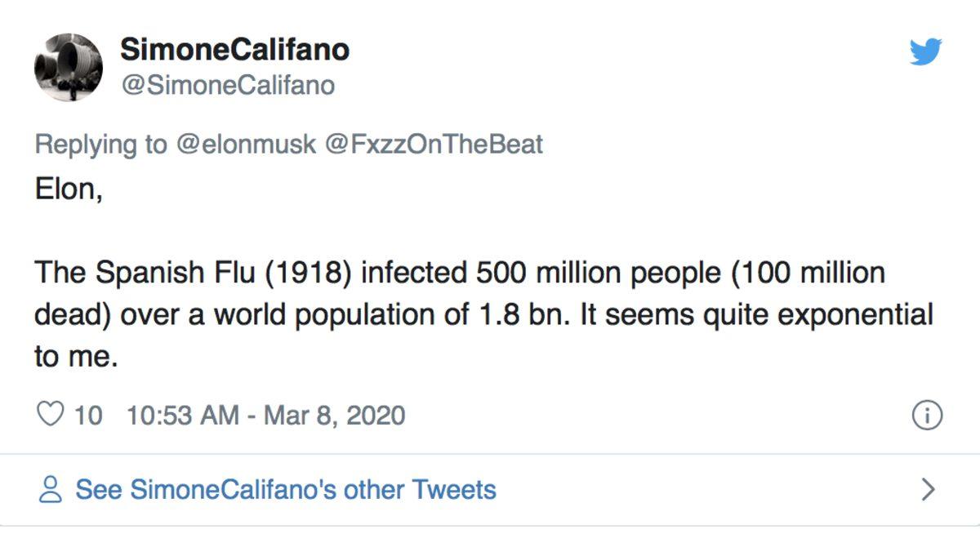
Task: Click the person silhouette icon in footer
Action: tap(51, 490)
